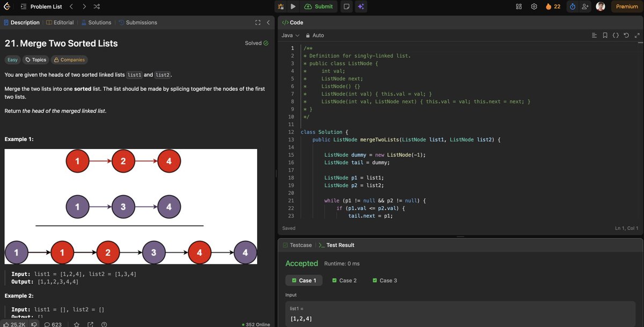Image resolution: width=644 pixels, height=327 pixels.
Task: View the 22 day streak flame
Action: (x=553, y=6)
